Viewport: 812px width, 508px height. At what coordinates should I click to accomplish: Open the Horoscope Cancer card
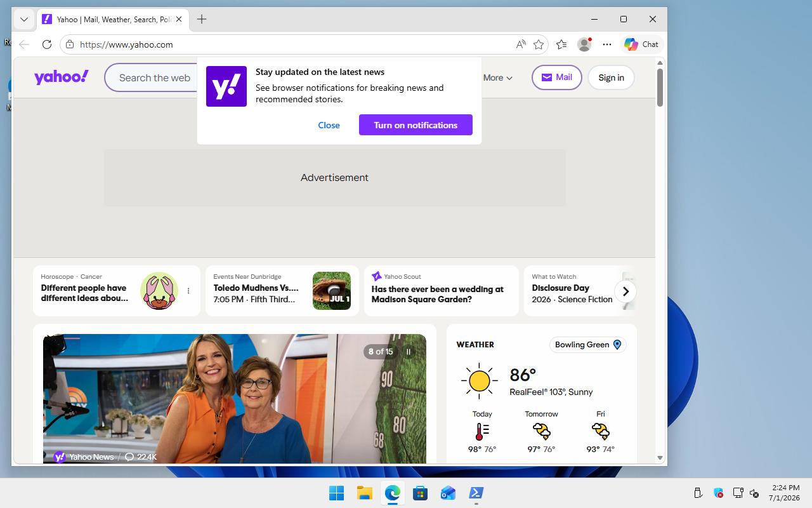coord(117,291)
